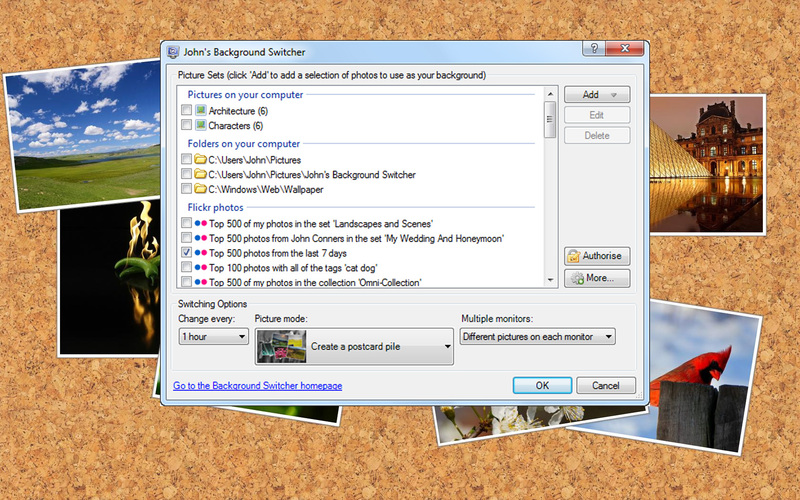
Task: Tick the 'Omni-Collection' Flickr checkbox
Action: [x=186, y=282]
